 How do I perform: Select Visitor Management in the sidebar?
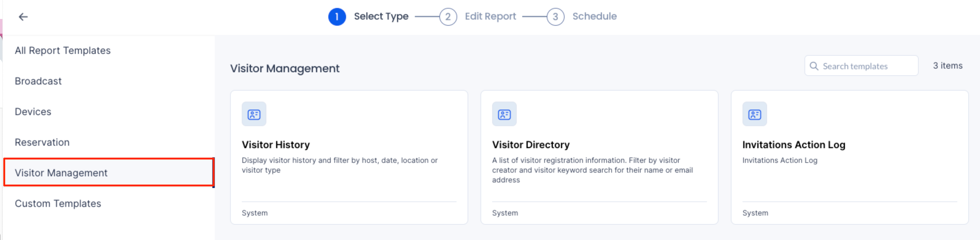[108, 173]
